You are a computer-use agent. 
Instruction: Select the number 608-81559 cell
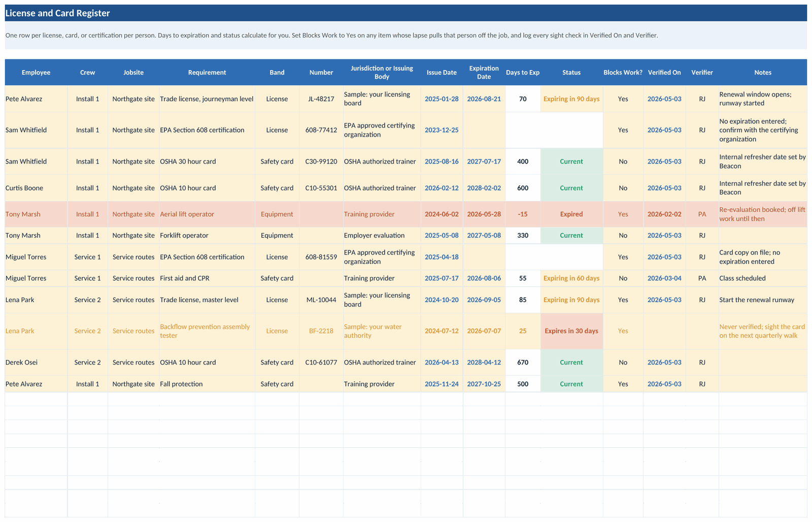pos(321,257)
